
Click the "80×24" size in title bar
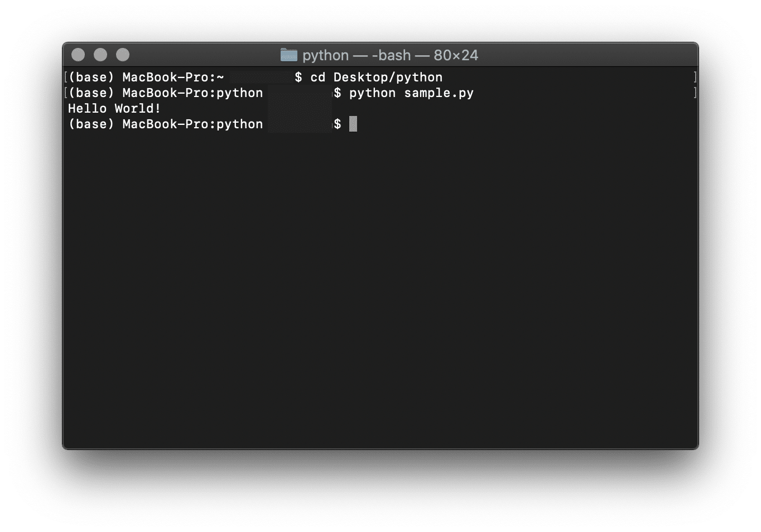tap(456, 55)
